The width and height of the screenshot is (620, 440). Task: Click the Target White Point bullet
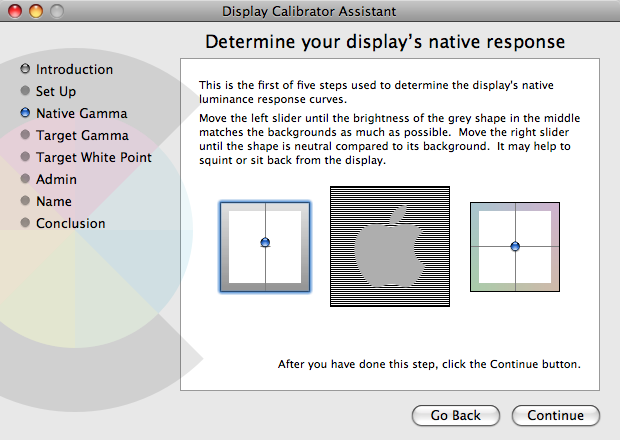(25, 158)
